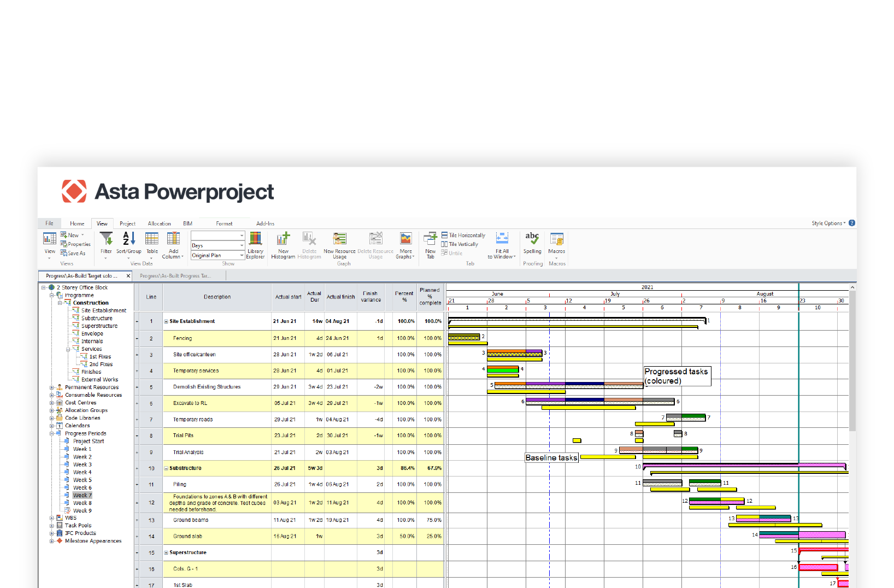Open the Sort/Group tool
The height and width of the screenshot is (588, 894).
(x=129, y=239)
